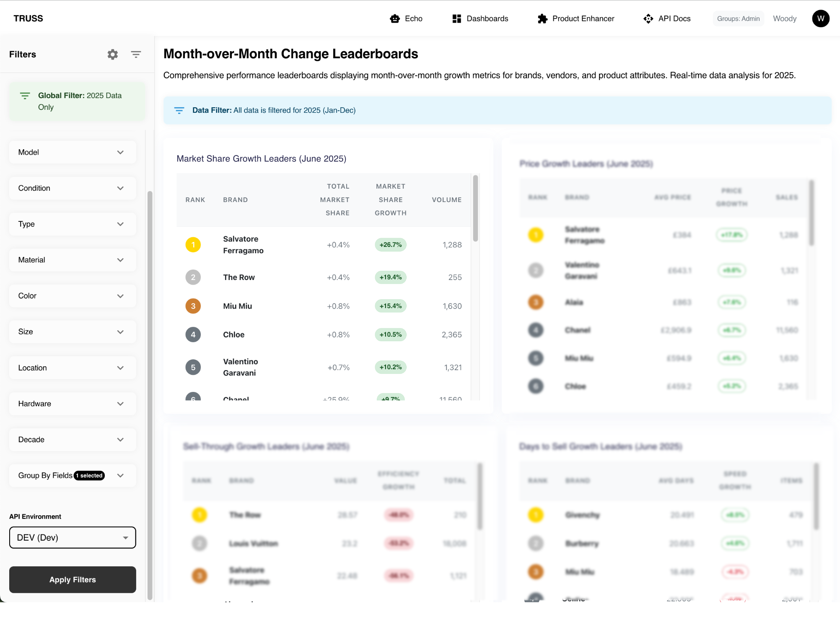840x620 pixels.
Task: Click the Data Filter banner icon
Action: coord(179,110)
